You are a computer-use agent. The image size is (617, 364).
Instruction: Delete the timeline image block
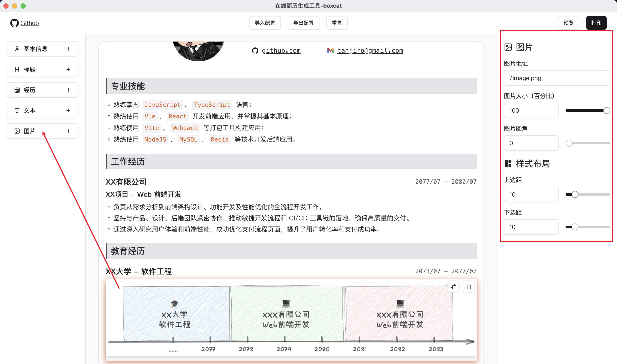point(469,286)
